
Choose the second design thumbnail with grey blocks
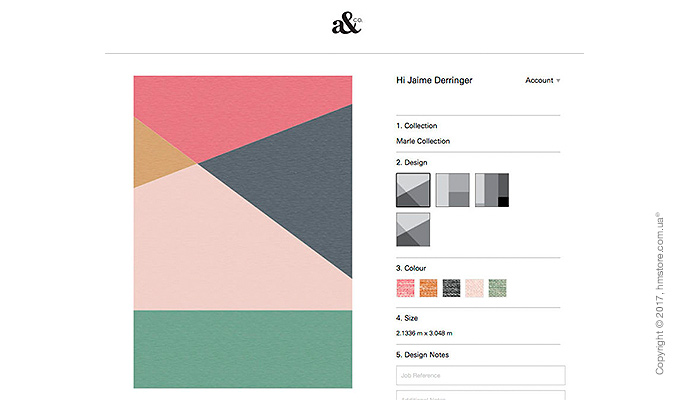(452, 190)
